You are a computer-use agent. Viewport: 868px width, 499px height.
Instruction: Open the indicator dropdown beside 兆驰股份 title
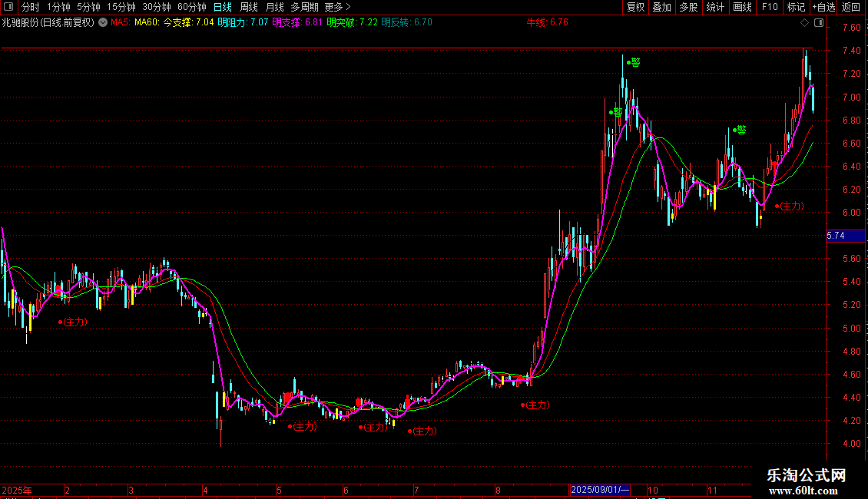pyautogui.click(x=103, y=23)
